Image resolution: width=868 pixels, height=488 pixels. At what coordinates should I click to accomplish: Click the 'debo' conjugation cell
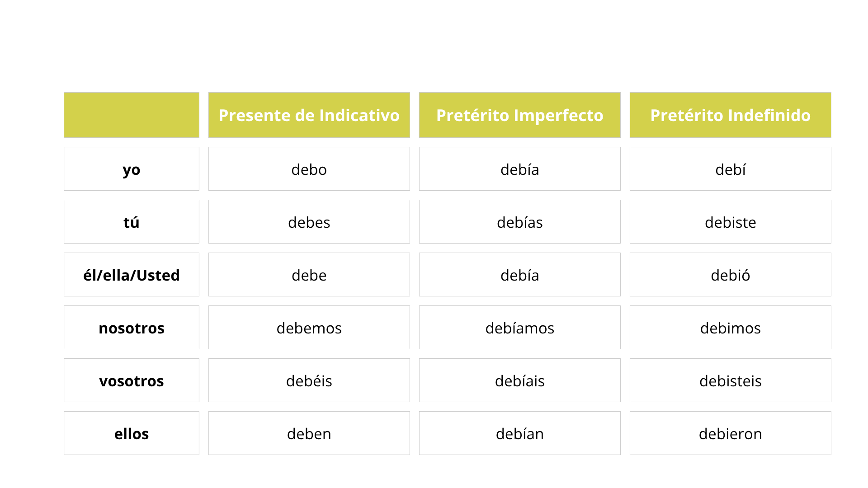point(309,169)
